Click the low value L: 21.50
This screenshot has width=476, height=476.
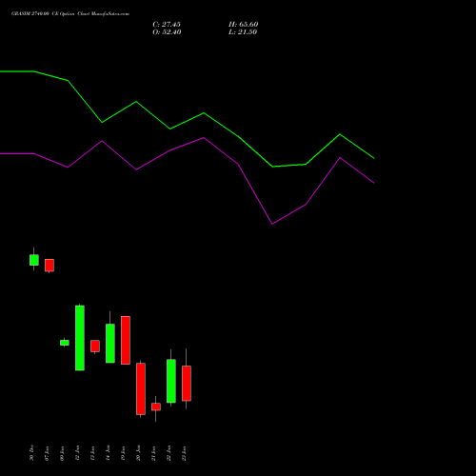pos(243,32)
